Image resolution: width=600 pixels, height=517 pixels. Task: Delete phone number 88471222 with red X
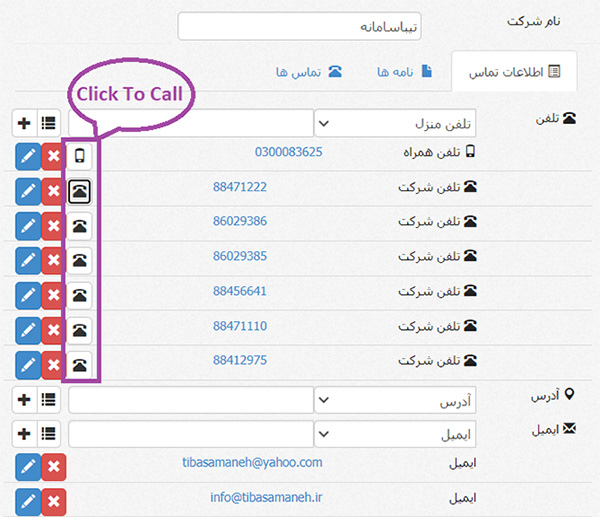(54, 191)
